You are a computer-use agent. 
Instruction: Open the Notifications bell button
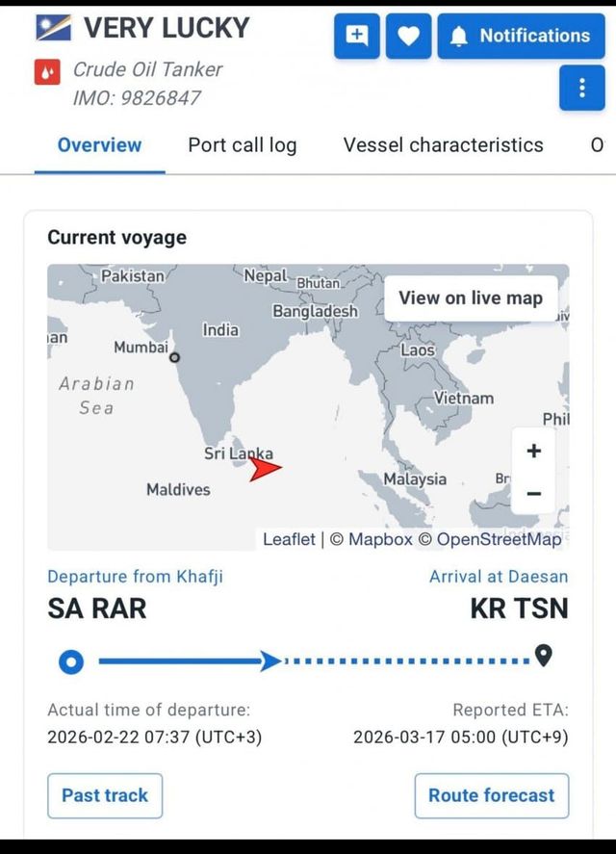click(x=521, y=37)
